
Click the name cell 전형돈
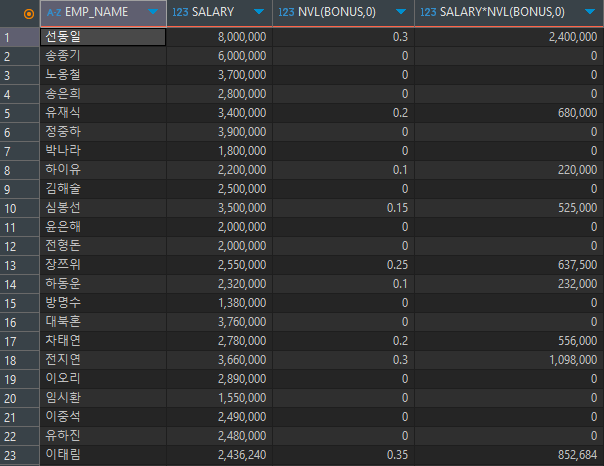(x=103, y=246)
